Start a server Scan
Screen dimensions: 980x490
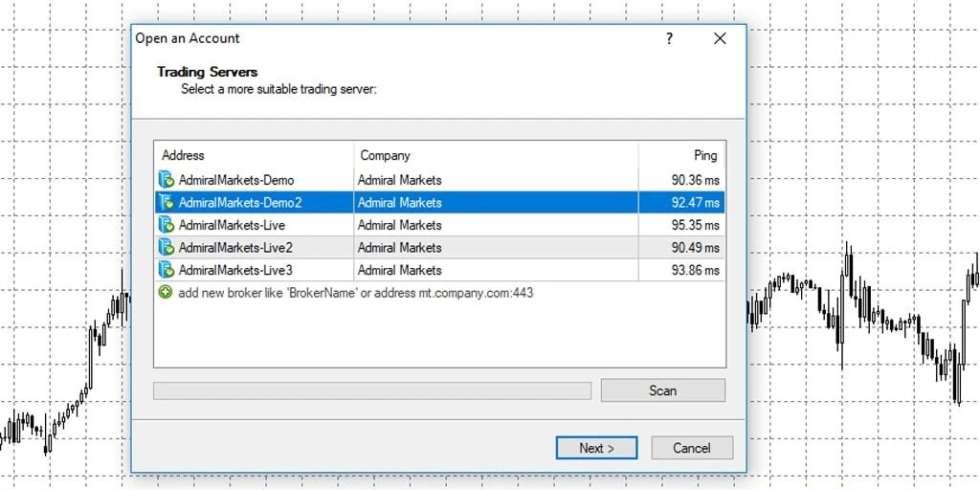point(663,390)
